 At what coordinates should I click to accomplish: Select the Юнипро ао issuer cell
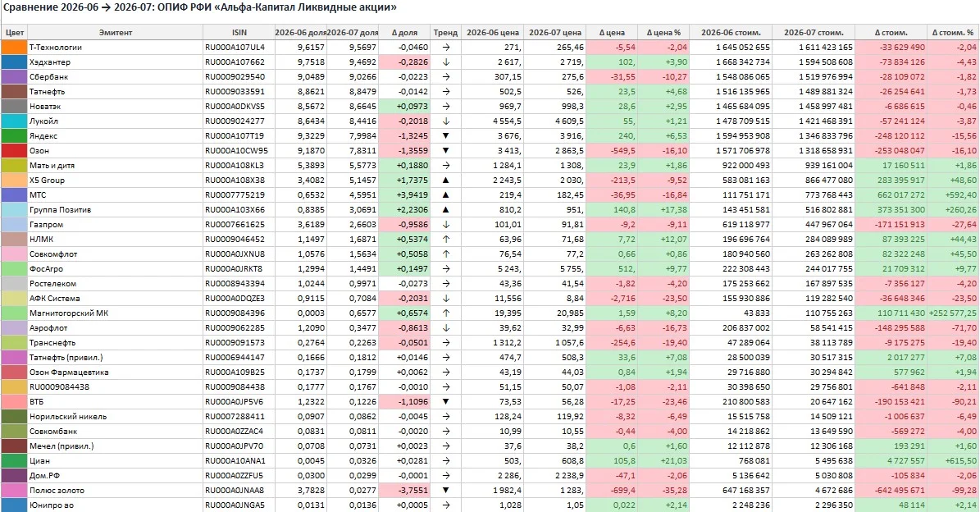point(115,505)
